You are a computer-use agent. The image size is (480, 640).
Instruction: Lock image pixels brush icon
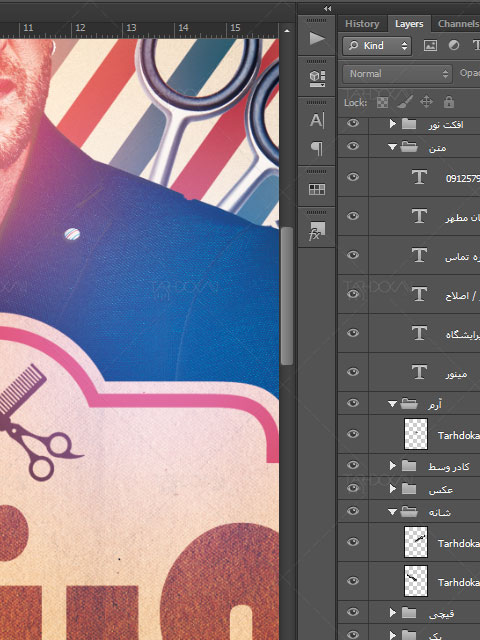[404, 102]
